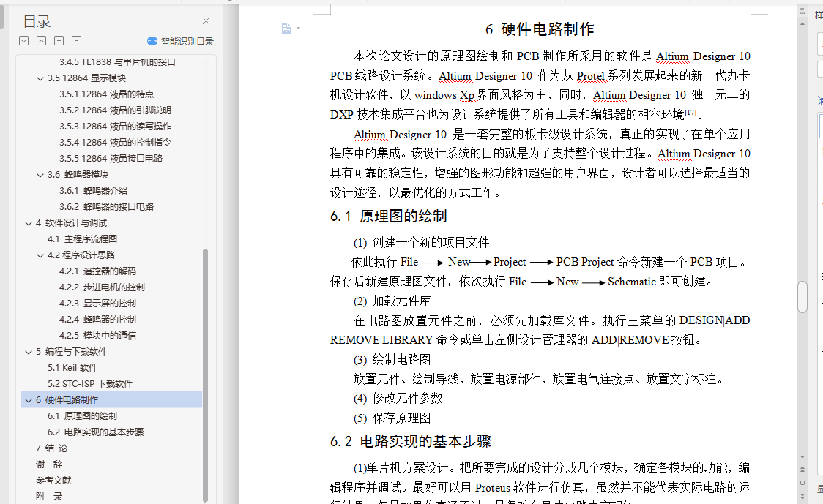Open 5.2 STC-ISP 下载软件 entry
Screen dimensions: 823x504
coord(90,384)
